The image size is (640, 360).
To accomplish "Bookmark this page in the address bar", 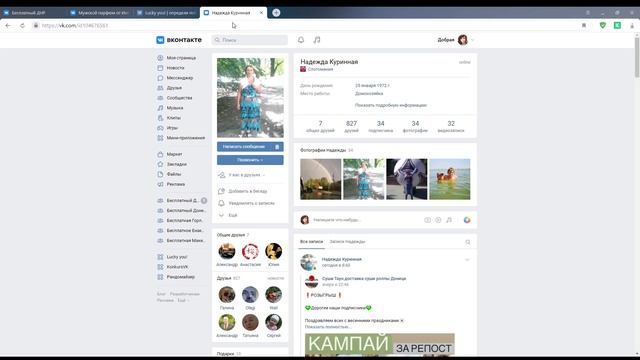I will tap(584, 25).
